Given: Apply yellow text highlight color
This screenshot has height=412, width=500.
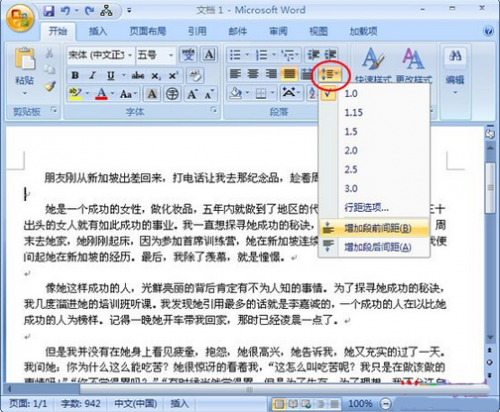Looking at the screenshot, I should pyautogui.click(x=76, y=94).
